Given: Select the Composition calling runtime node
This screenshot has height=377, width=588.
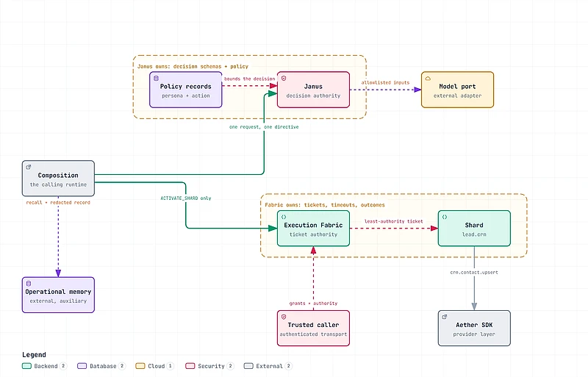Looking at the screenshot, I should point(58,179).
